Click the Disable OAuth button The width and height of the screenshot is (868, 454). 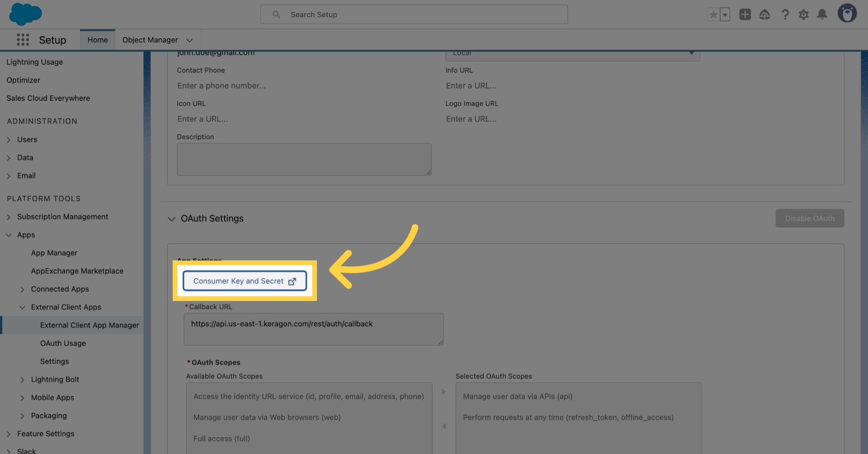pos(809,218)
